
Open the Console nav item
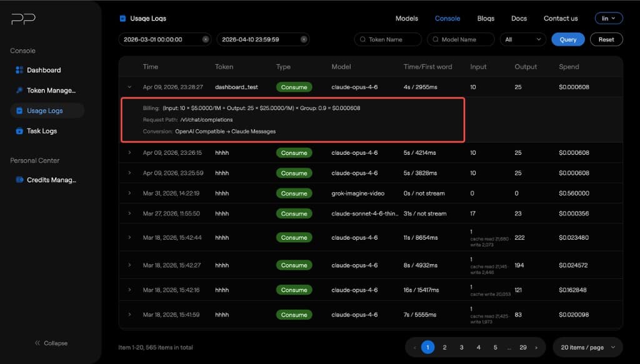(447, 18)
